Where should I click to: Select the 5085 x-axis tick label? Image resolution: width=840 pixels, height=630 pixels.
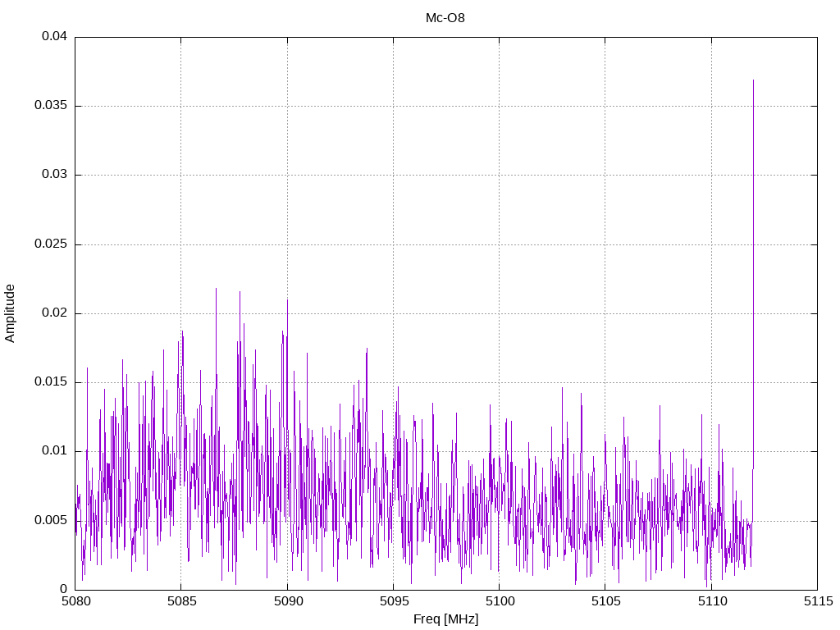[181, 601]
